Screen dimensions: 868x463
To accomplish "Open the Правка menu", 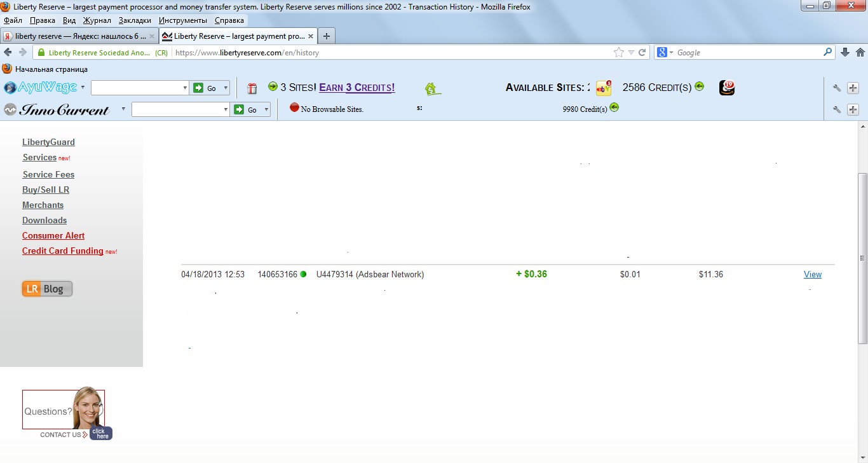I will tap(43, 20).
